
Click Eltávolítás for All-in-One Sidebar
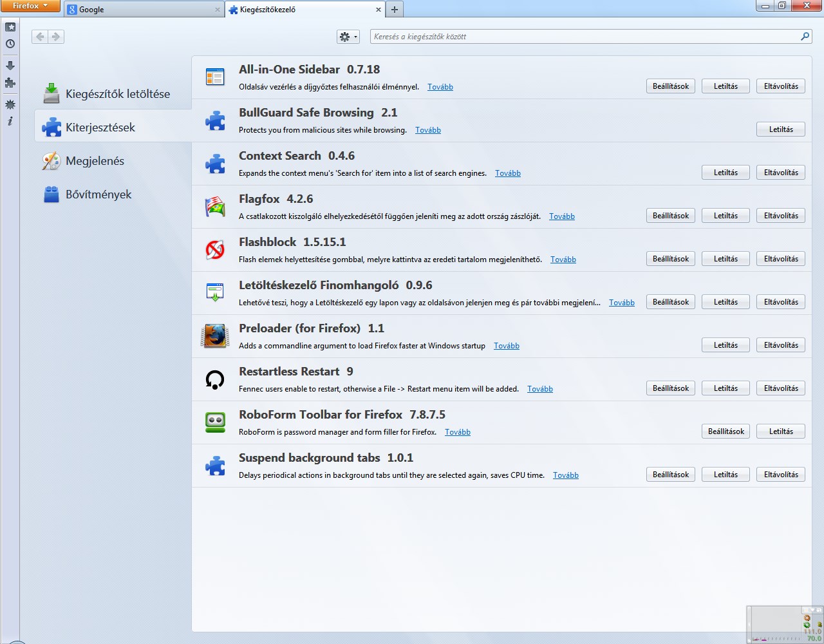tap(781, 86)
